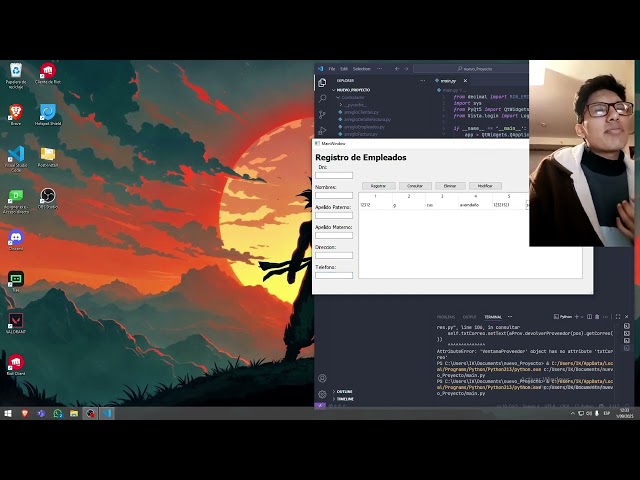Click the Apellido Paterno input field

tap(334, 215)
